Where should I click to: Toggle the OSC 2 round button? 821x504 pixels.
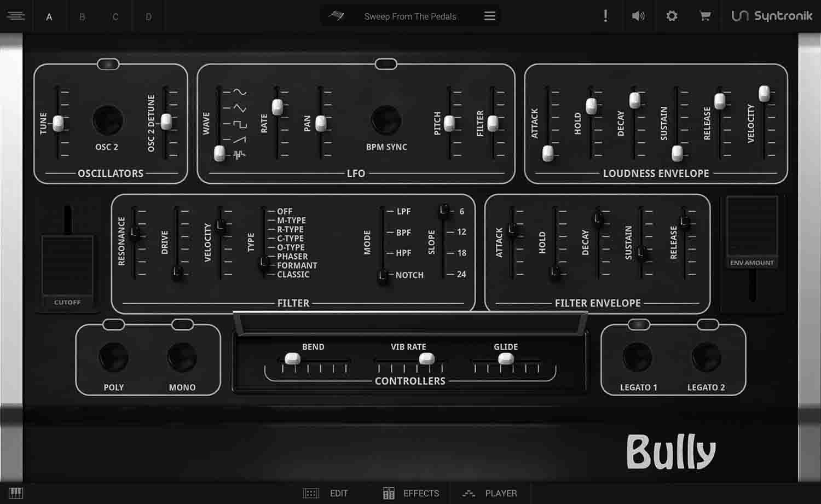(108, 120)
